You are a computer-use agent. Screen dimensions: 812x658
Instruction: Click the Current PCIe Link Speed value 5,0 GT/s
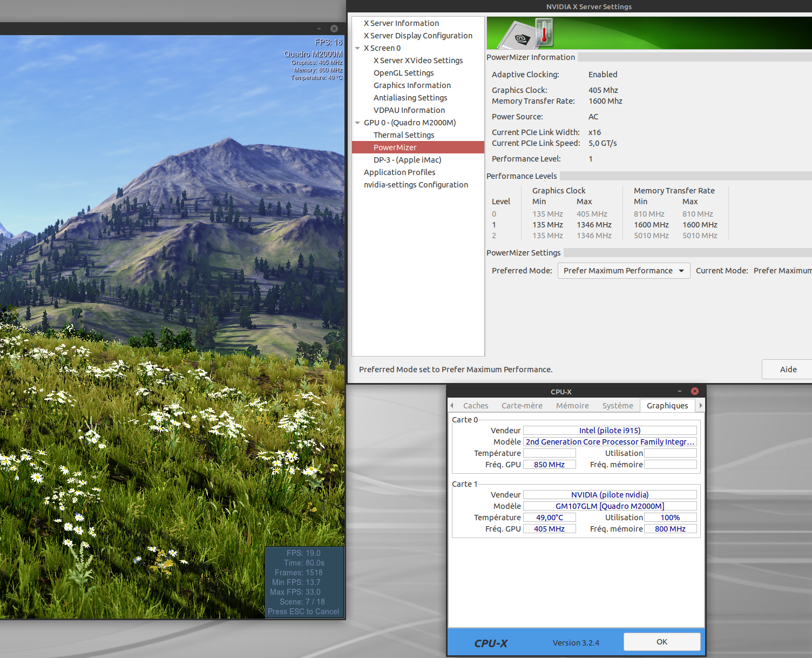tap(603, 143)
